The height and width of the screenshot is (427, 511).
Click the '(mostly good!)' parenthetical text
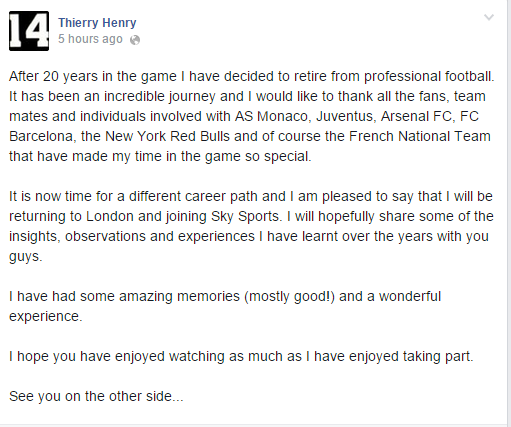(289, 296)
